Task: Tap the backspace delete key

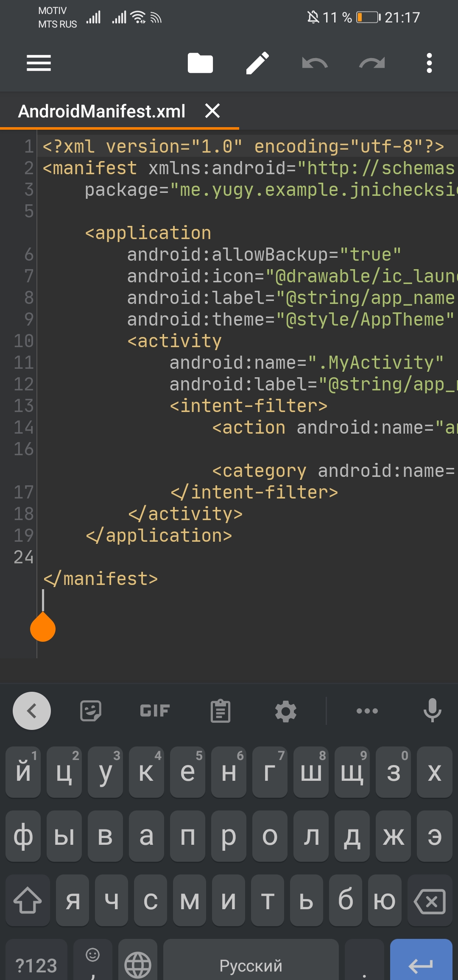Action: (x=430, y=900)
